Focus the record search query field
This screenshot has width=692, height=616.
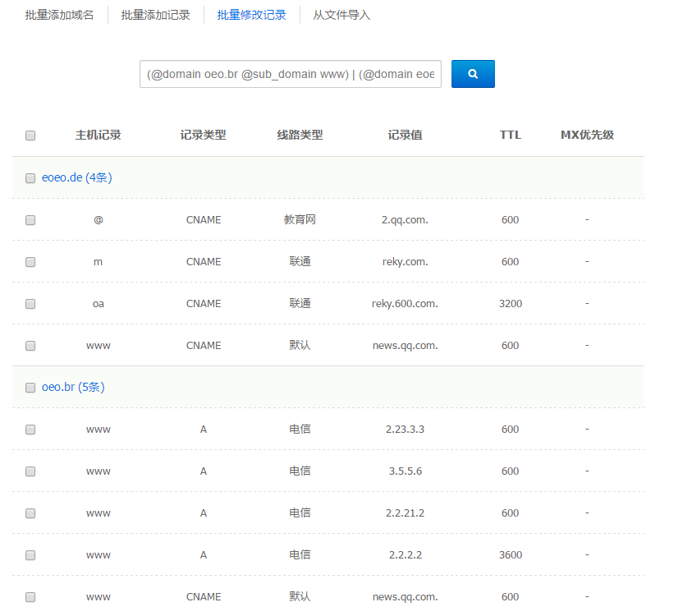pos(291,74)
